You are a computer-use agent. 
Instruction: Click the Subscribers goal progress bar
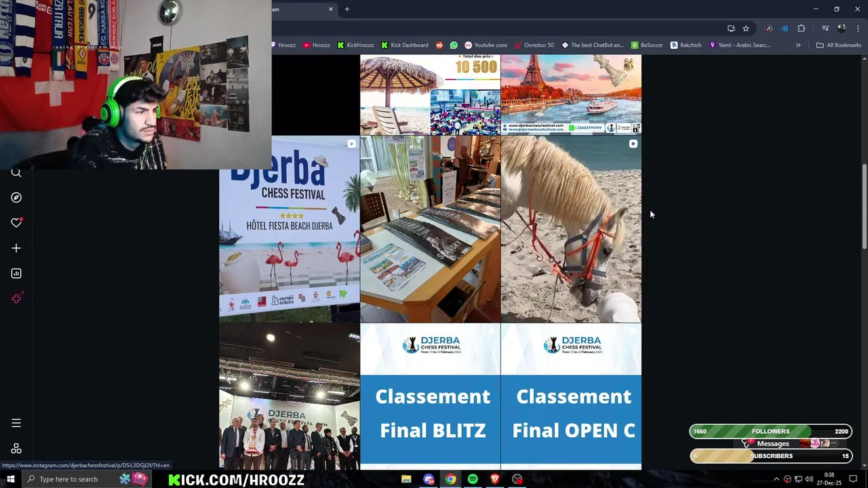coord(770,456)
